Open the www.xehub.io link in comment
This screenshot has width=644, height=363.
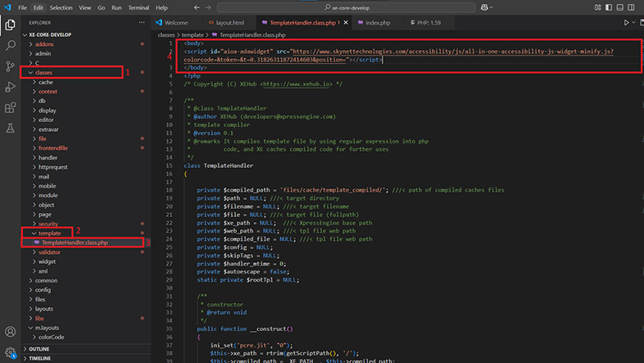coord(296,84)
